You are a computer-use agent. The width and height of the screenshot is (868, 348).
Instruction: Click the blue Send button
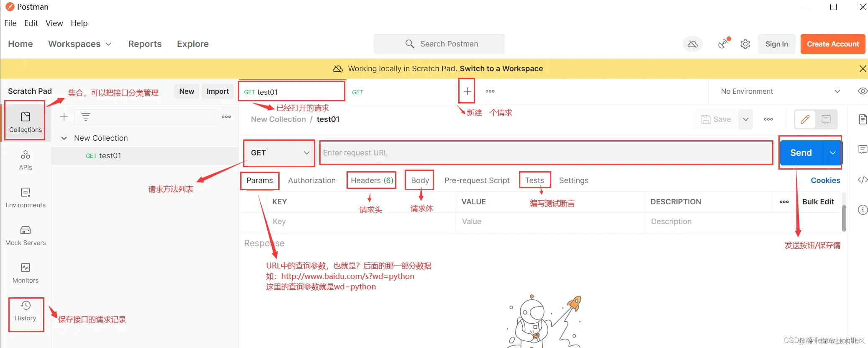pos(801,153)
